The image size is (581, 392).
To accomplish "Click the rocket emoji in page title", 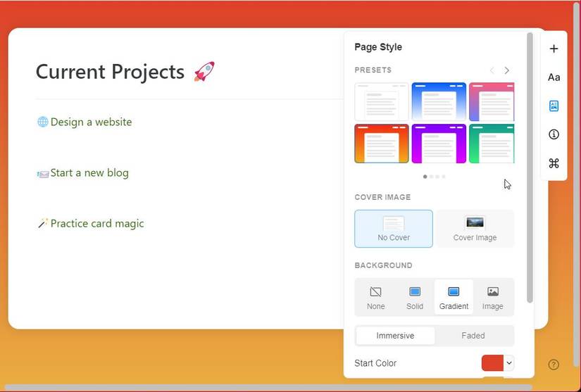I will 204,72.
